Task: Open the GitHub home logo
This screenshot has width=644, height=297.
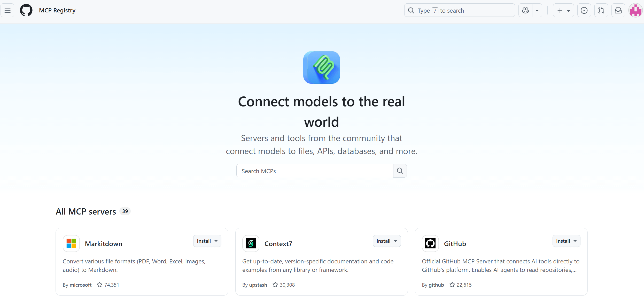Action: click(26, 10)
